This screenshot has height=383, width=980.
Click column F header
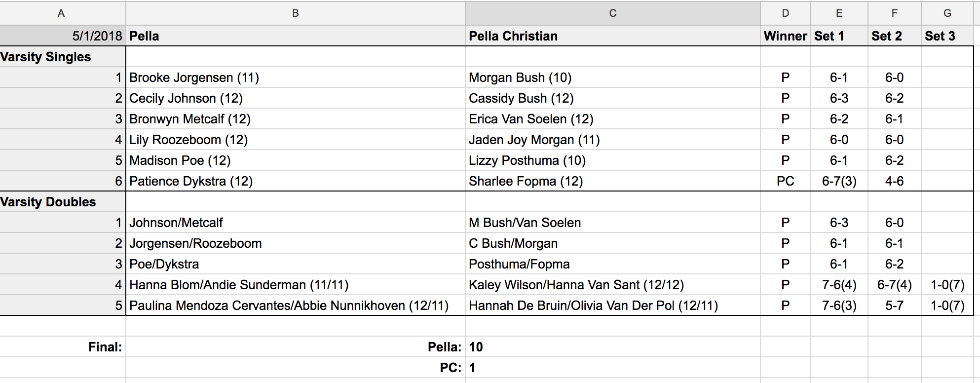click(894, 13)
